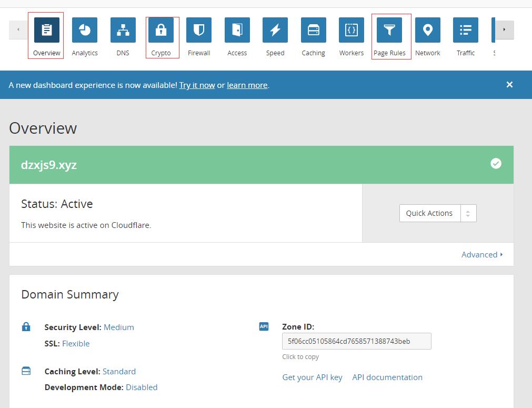Click the padlock icon beside Security Level
The height and width of the screenshot is (408, 532).
pos(26,326)
